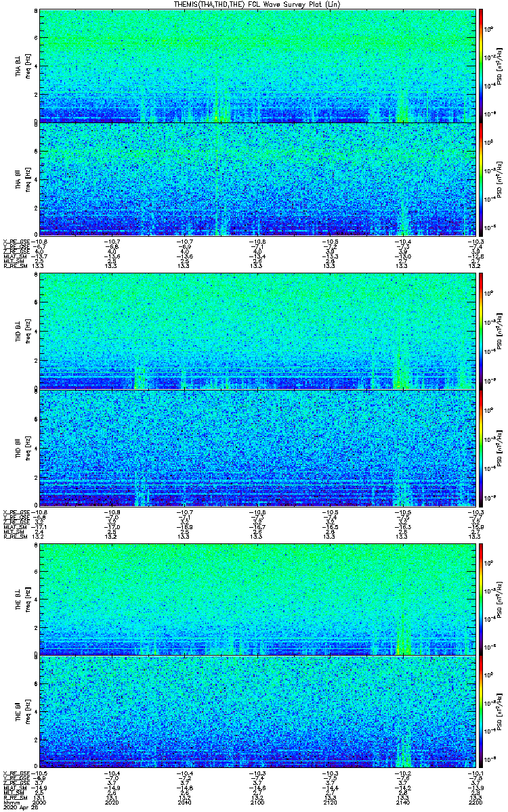
Task: Click the '2100' time tick label
Action: 257,802
